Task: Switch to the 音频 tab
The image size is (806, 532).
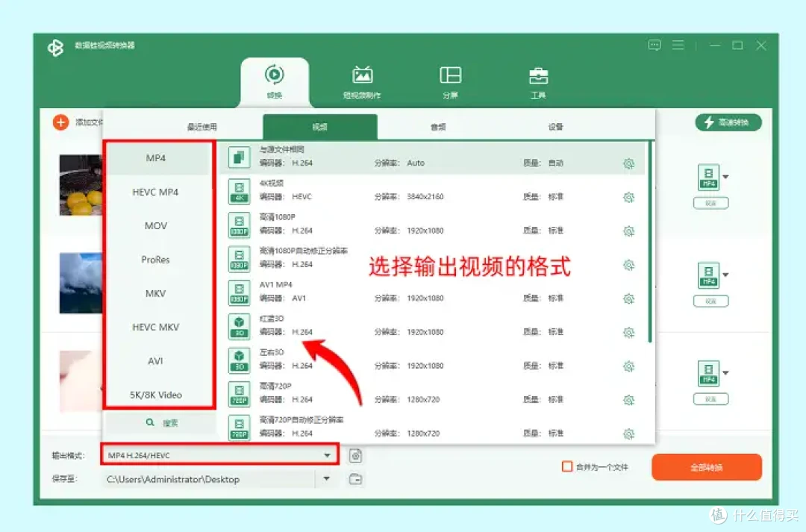Action: tap(438, 127)
